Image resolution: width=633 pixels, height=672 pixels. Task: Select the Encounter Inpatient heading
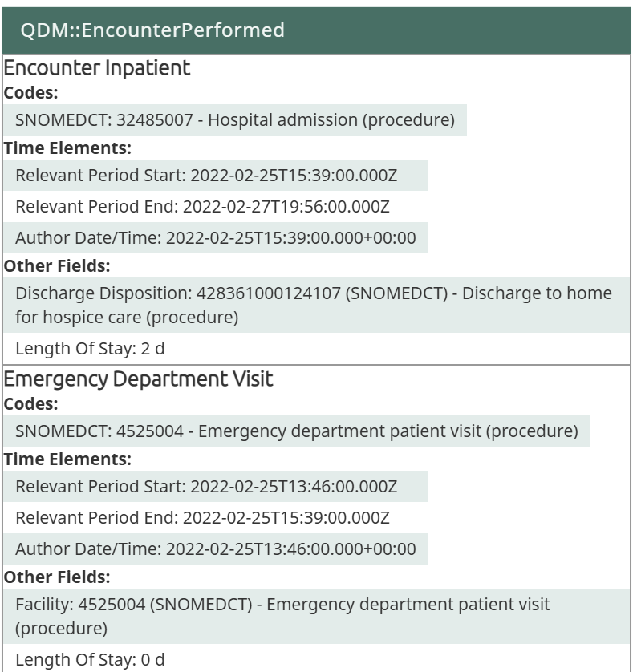coord(97,68)
